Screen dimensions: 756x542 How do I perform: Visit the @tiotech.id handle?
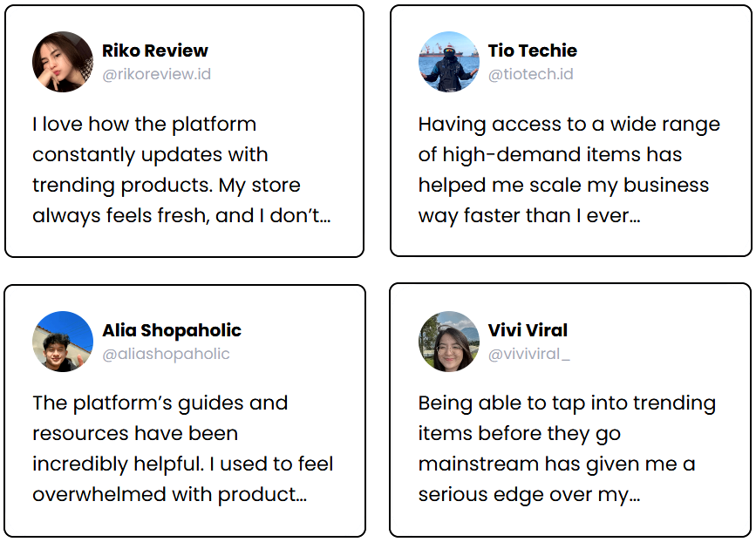click(530, 74)
